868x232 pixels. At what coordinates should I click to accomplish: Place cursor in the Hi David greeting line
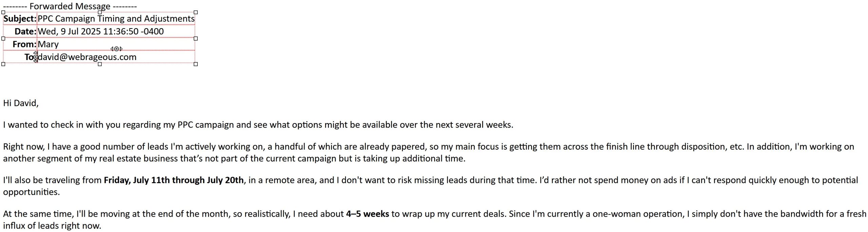(21, 103)
